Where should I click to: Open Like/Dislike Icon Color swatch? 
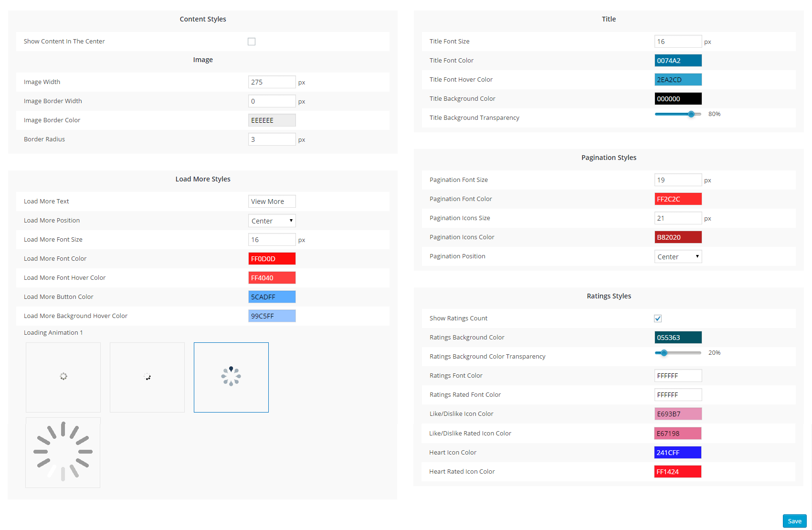pos(678,414)
